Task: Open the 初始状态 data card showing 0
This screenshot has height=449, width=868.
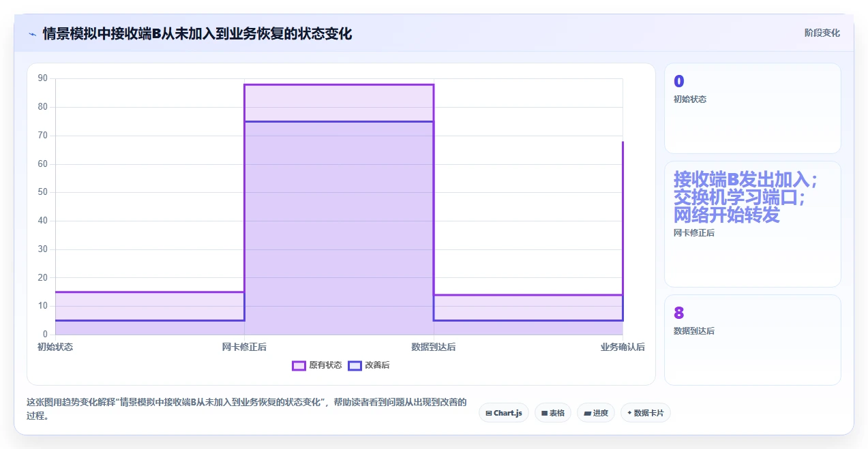Action: (x=753, y=108)
